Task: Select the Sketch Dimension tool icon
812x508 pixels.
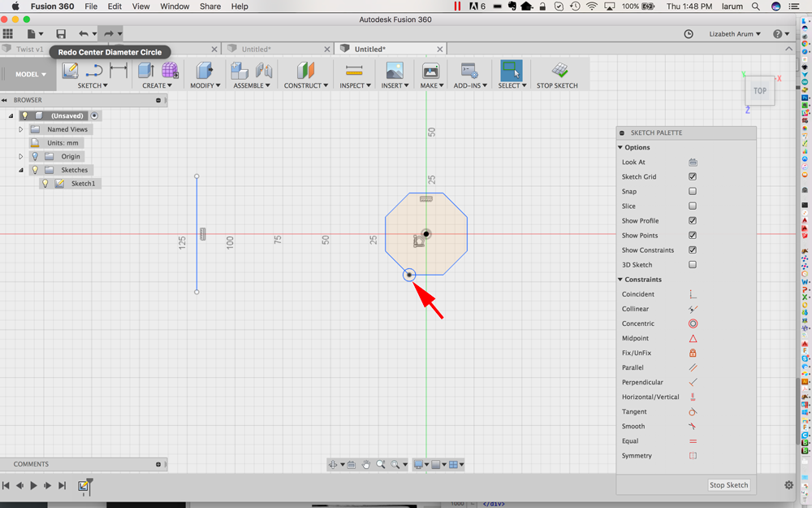Action: coord(119,70)
